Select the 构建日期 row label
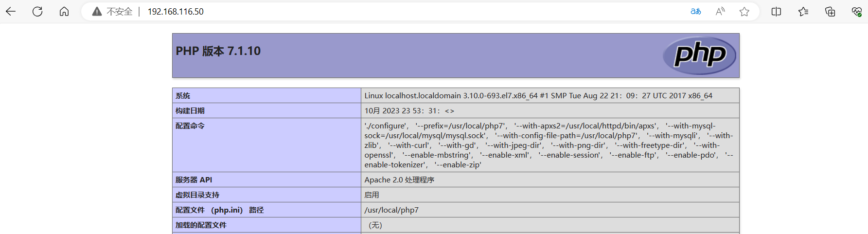The image size is (868, 234). (x=190, y=111)
